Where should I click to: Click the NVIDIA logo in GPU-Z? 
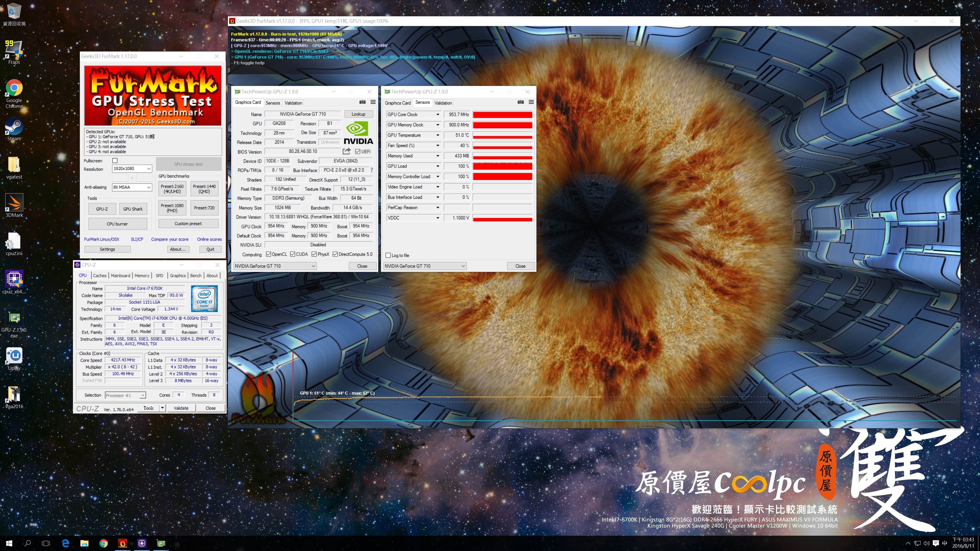pos(358,133)
